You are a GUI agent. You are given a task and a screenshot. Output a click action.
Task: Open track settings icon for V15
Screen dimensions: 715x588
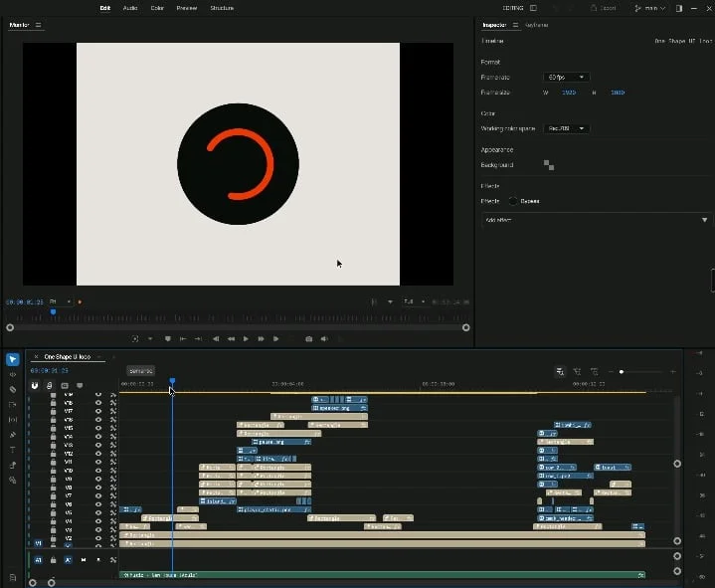113,428
